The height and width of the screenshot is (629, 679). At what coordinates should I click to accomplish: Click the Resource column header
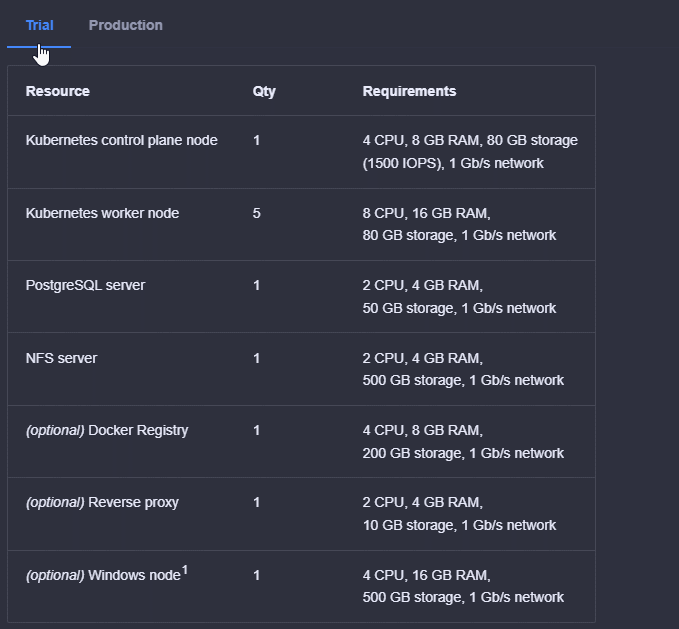pos(57,91)
